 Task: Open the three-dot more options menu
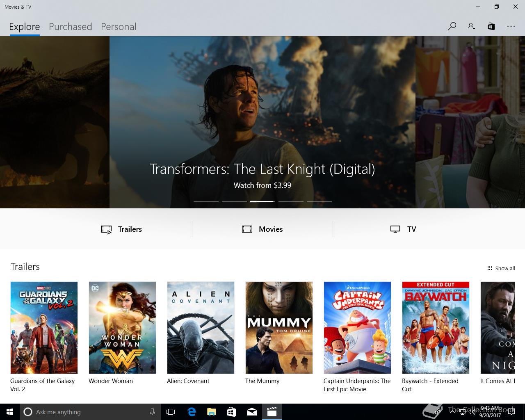[x=511, y=26]
